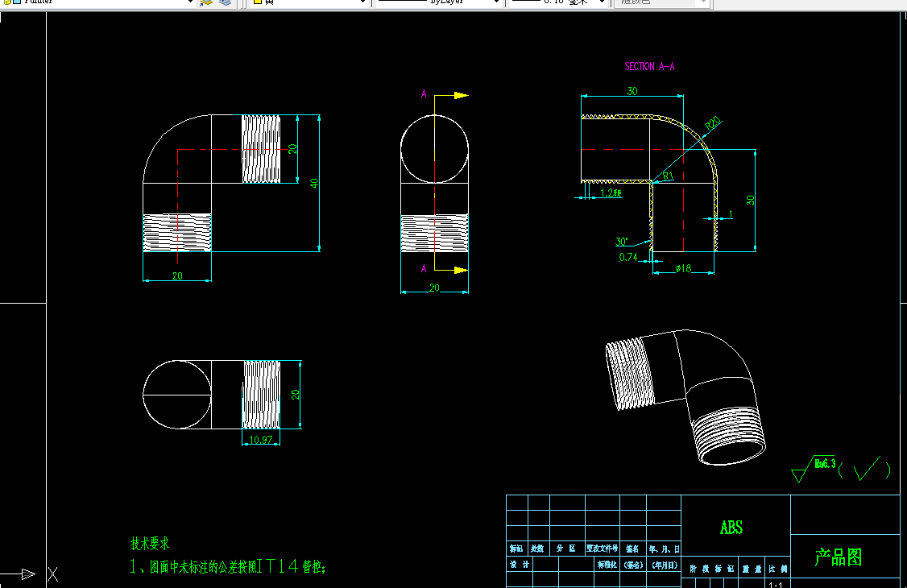Click the lower yellow section arrow A

click(x=461, y=270)
